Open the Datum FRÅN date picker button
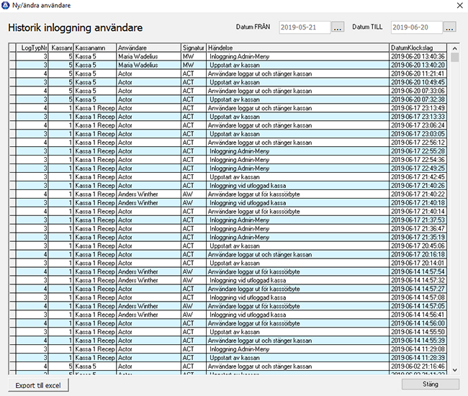Viewport: 468px width, 396px height. point(338,27)
